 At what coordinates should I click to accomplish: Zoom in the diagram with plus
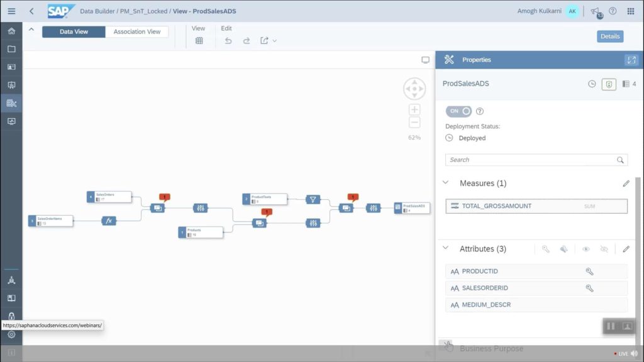click(x=414, y=109)
